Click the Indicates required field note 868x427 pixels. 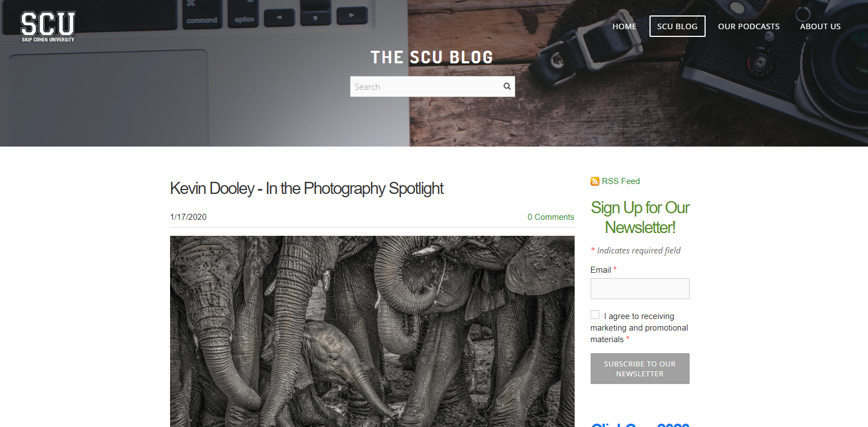(638, 251)
